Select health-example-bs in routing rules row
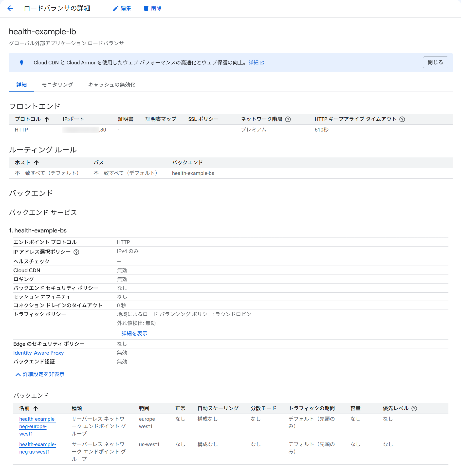Viewport: 461px width, 476px height. click(x=193, y=173)
